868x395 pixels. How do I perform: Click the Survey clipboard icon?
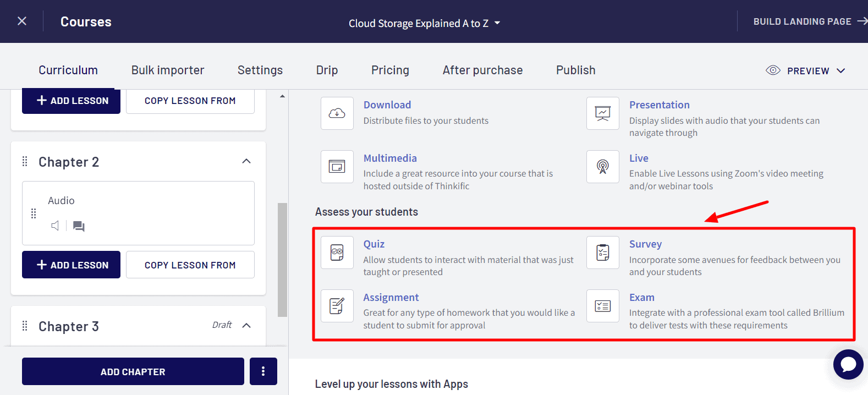(x=602, y=253)
